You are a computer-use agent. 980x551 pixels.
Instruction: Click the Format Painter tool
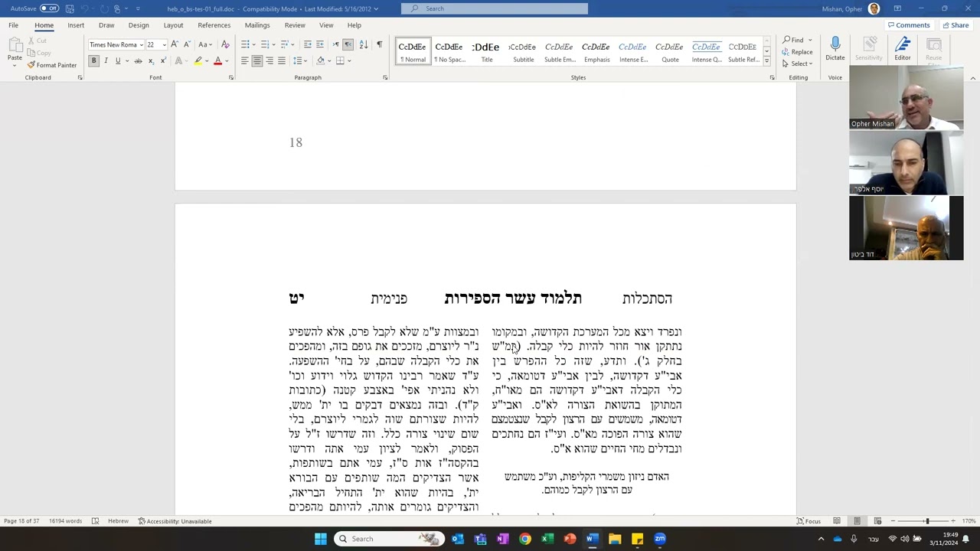point(51,65)
